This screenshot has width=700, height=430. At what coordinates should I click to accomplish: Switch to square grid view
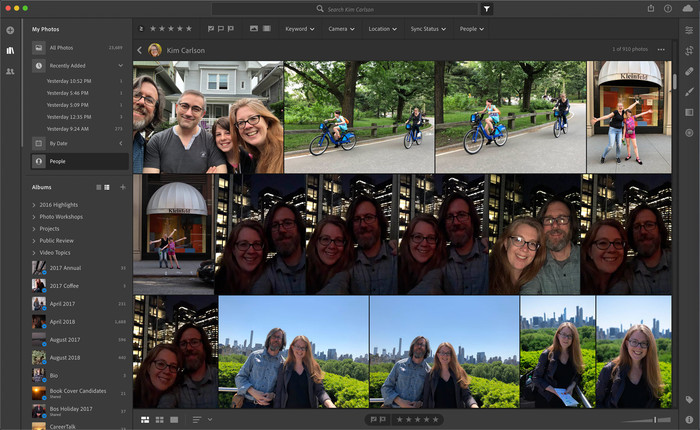[160, 419]
